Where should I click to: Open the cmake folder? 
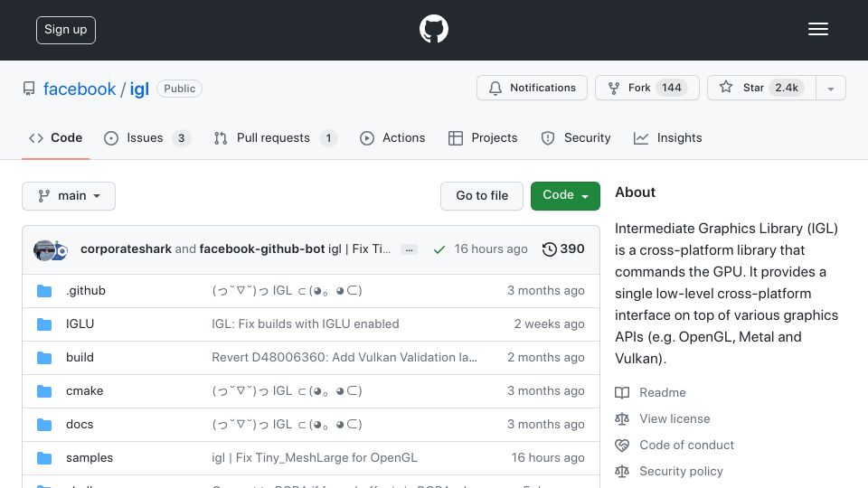[85, 390]
